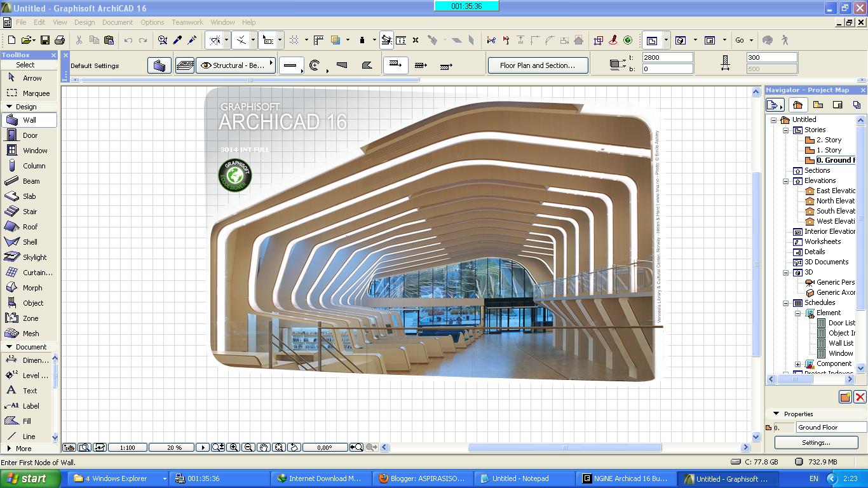Screen dimensions: 868x488
Task: Click the Inject Parameters syringe icon
Action: [192, 40]
